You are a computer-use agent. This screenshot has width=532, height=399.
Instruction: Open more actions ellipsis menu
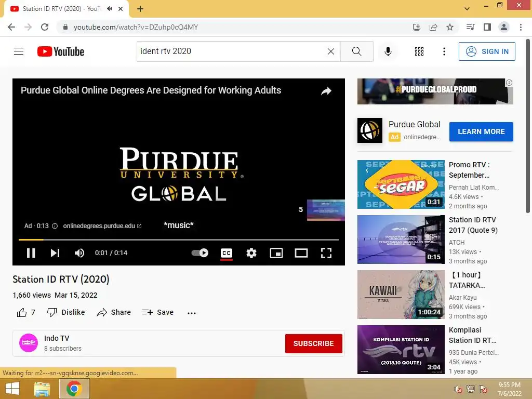[x=192, y=313]
